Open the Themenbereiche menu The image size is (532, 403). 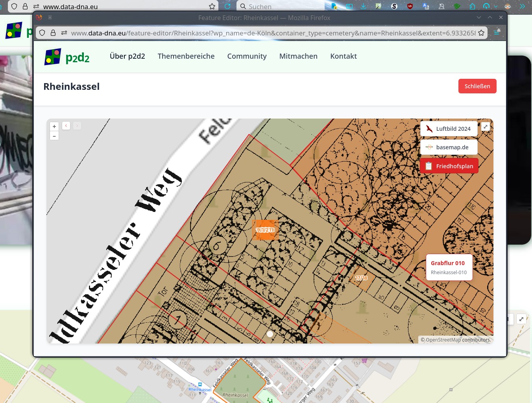pos(186,56)
